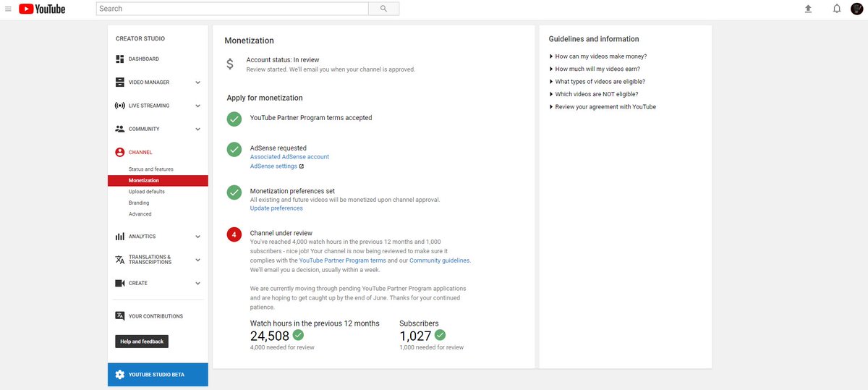Click the dollar sign account status icon

[230, 64]
